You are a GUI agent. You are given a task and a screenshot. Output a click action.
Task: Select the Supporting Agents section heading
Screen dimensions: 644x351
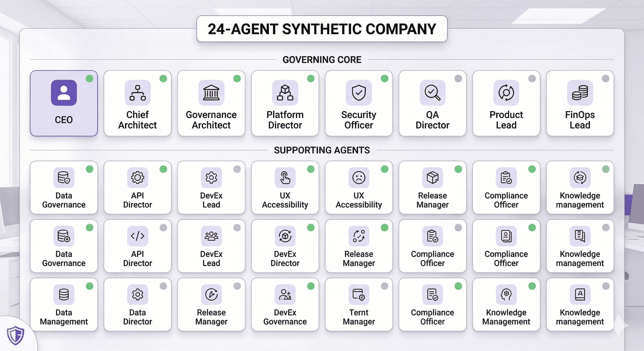(x=322, y=150)
